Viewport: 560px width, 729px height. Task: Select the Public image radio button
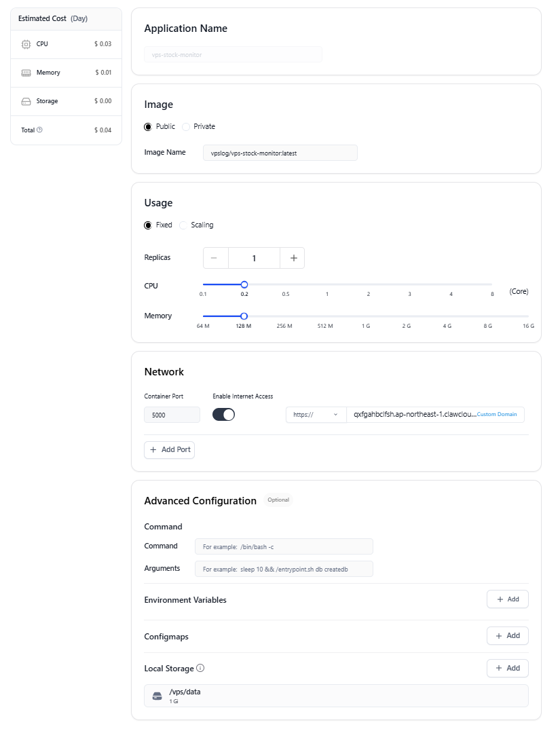click(148, 127)
